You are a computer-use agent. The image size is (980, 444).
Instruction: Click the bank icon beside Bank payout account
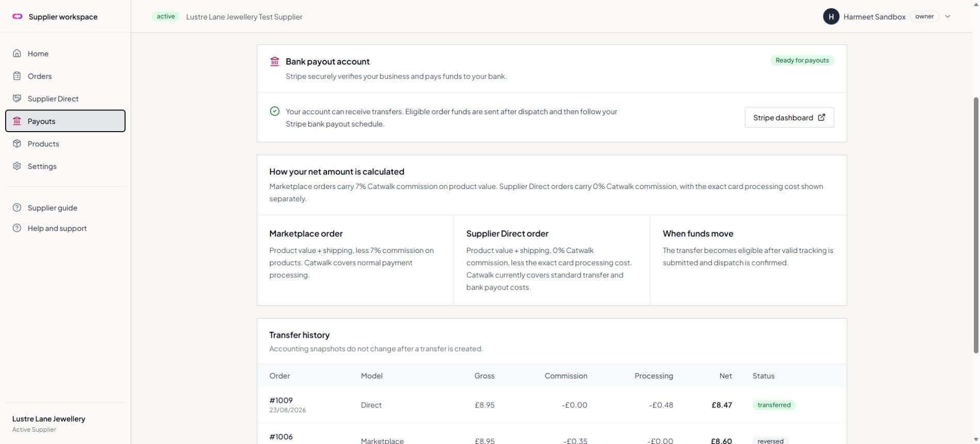pos(275,61)
